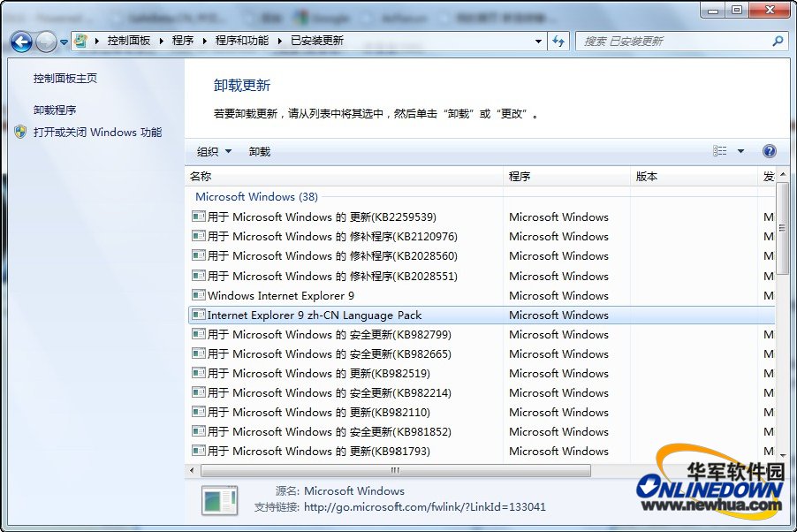797x532 pixels.
Task: Select the 已安装更新 breadcrumb segment
Action: pyautogui.click(x=317, y=41)
